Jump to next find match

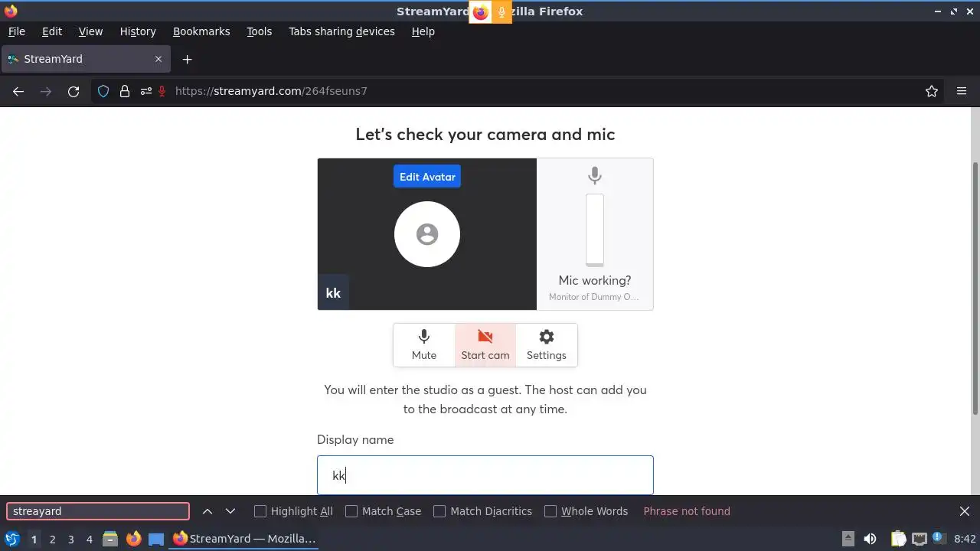point(230,511)
